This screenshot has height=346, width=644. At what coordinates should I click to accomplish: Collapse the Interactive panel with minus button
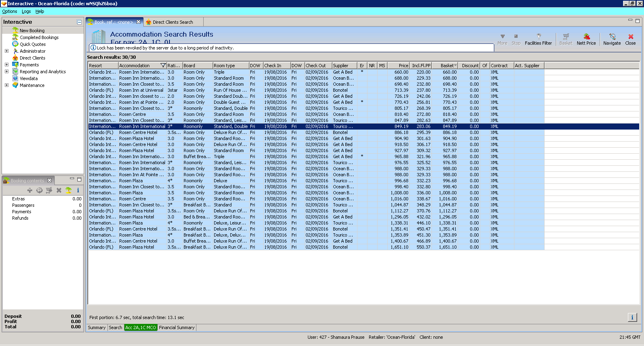click(x=79, y=22)
